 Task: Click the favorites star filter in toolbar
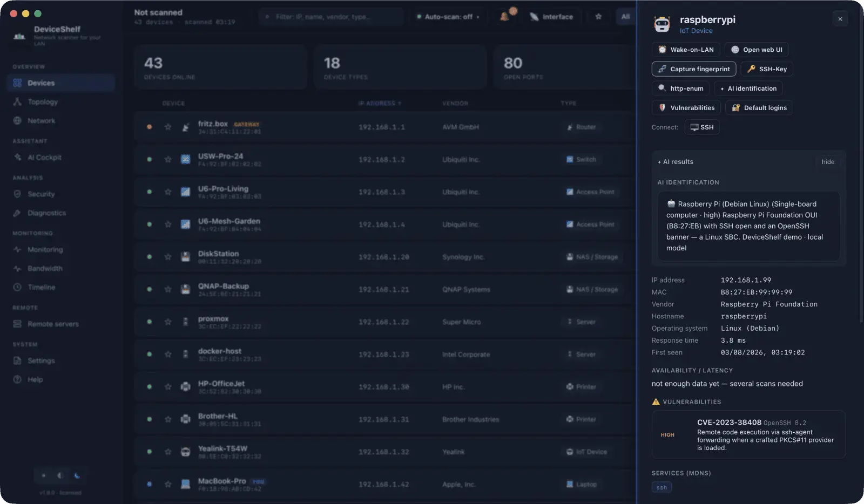pos(598,17)
